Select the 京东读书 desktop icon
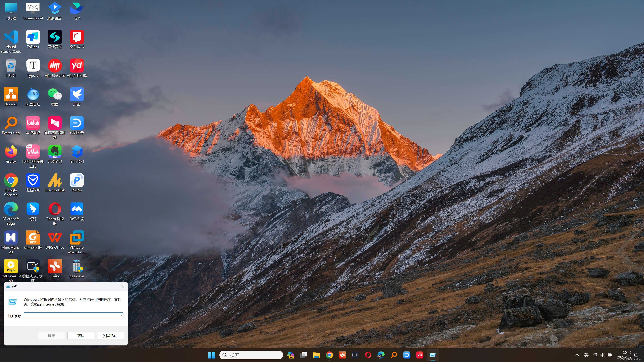Viewport: 644px width, 362px height. click(77, 40)
